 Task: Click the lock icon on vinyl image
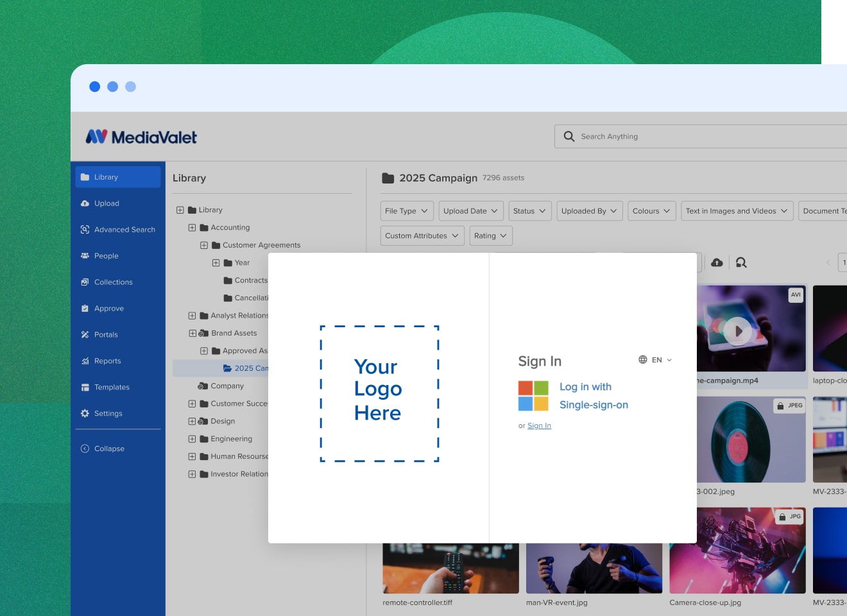[x=781, y=406]
